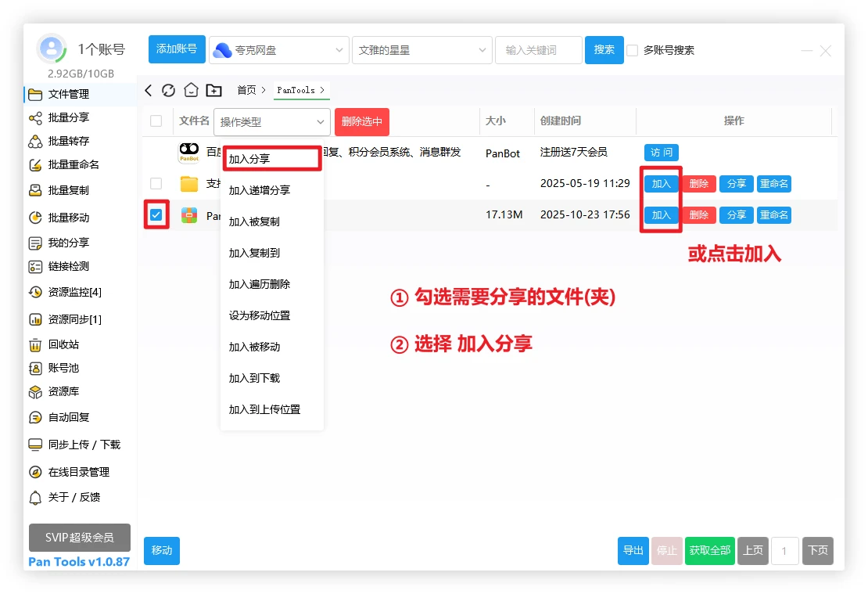868x594 pixels.
Task: Expand the 夸克网盘 cloud drive dropdown
Action: point(278,50)
